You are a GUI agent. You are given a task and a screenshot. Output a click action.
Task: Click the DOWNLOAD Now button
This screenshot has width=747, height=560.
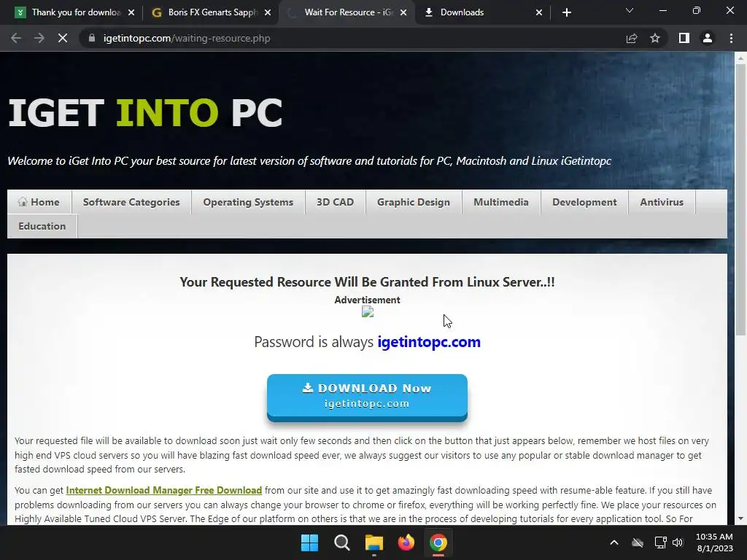367,397
